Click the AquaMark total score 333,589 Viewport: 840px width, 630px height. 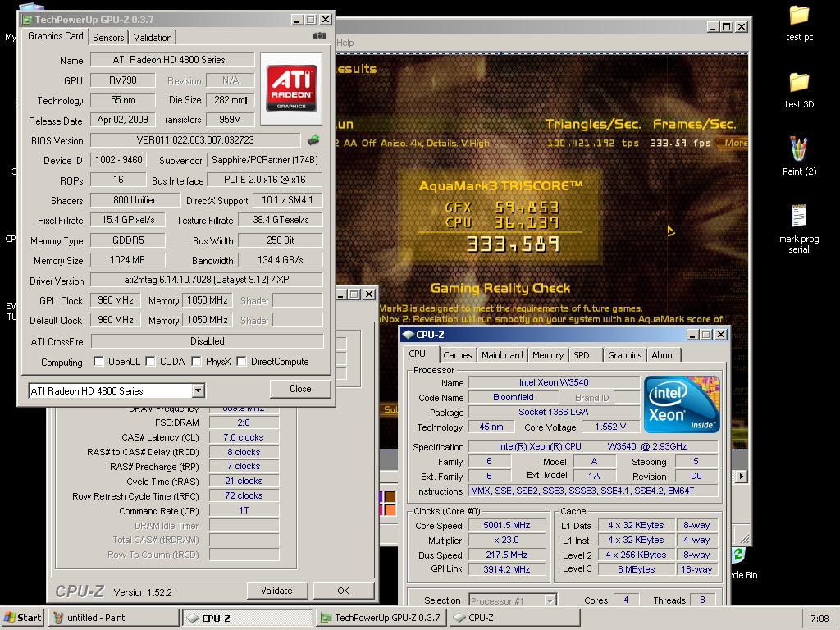point(514,244)
